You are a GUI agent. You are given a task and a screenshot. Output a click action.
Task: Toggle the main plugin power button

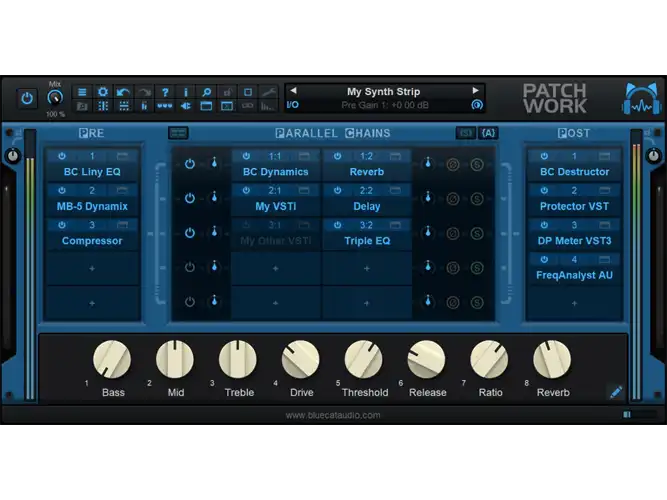27,98
